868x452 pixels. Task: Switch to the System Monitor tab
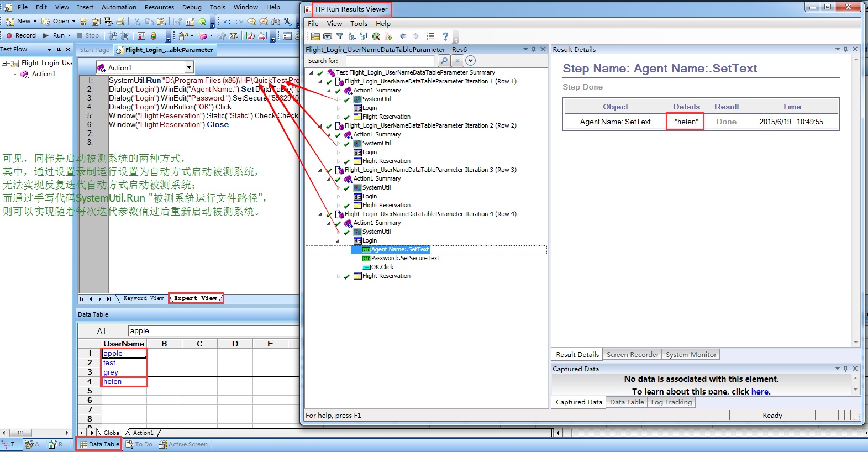pyautogui.click(x=691, y=355)
